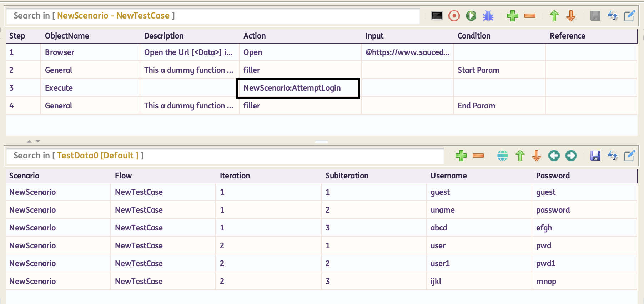Select the Execute object name cell

tap(90, 88)
